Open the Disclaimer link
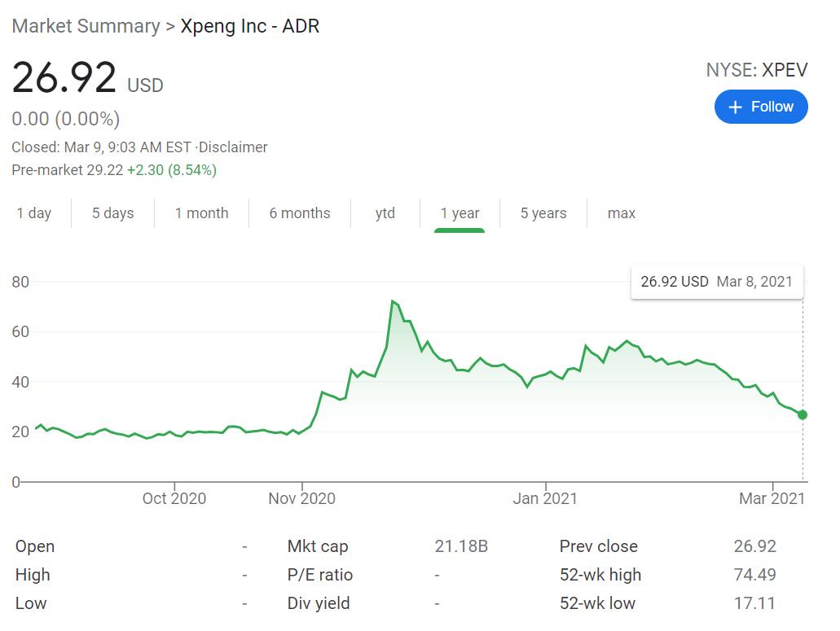 (235, 147)
